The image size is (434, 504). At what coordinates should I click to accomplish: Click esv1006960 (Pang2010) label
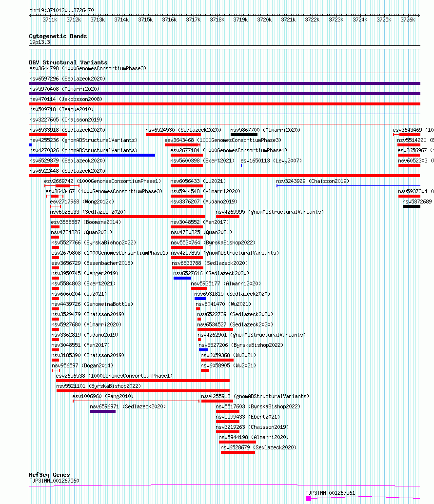103,397
